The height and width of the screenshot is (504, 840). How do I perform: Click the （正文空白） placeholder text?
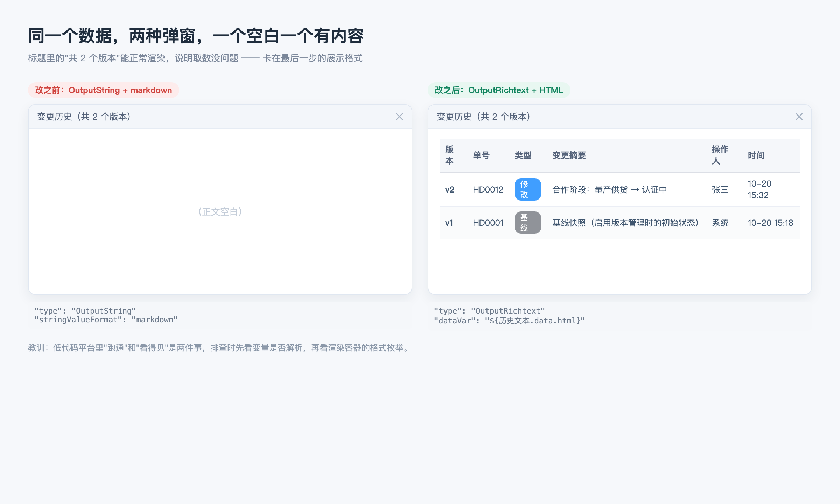(x=220, y=211)
